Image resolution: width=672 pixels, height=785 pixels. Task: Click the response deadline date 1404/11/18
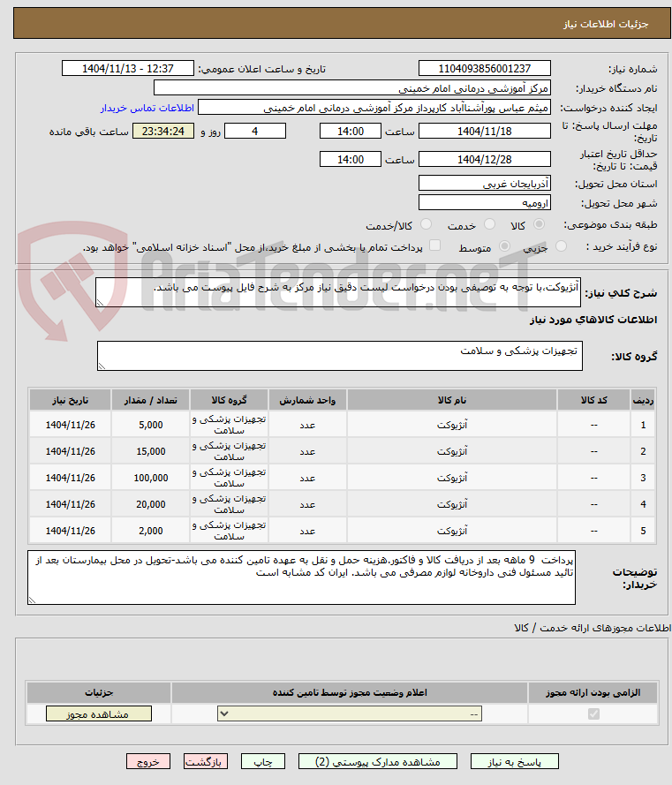[x=484, y=132]
